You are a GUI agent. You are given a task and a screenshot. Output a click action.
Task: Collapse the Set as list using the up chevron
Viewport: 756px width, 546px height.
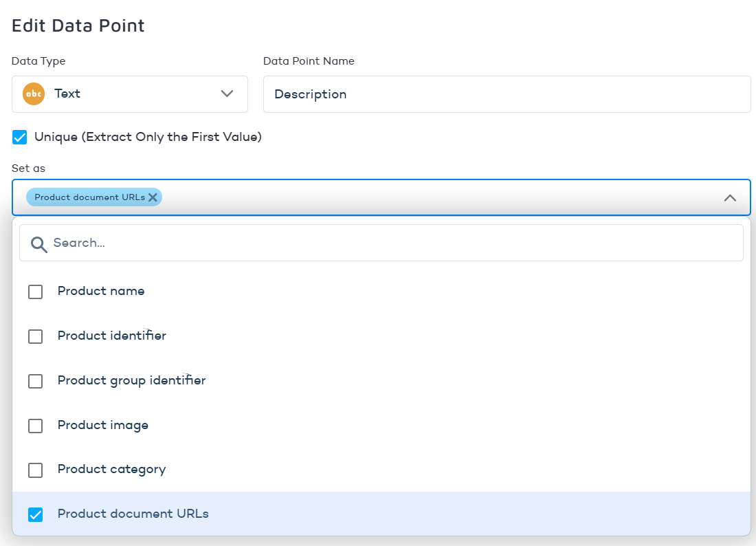tap(730, 198)
